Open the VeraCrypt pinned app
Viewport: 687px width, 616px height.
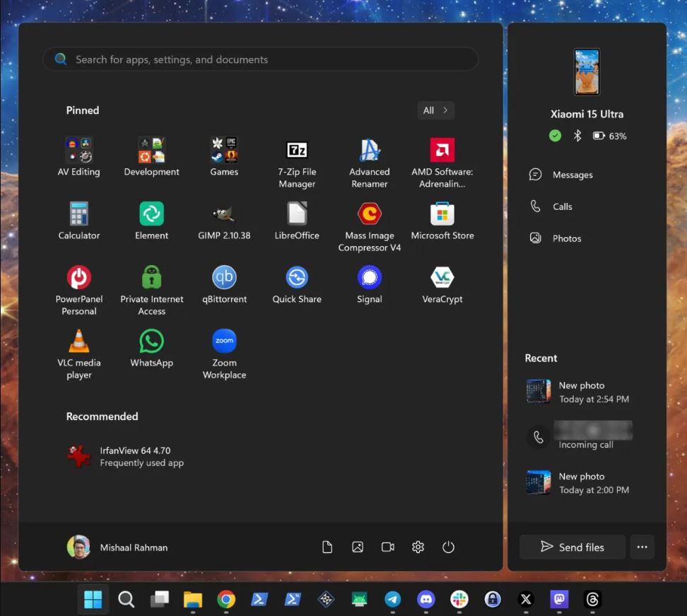442,278
